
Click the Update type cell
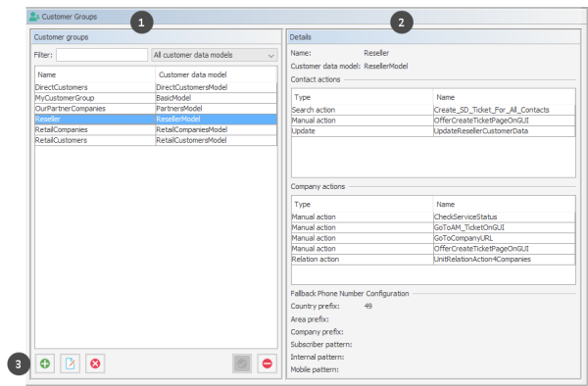coord(363,131)
